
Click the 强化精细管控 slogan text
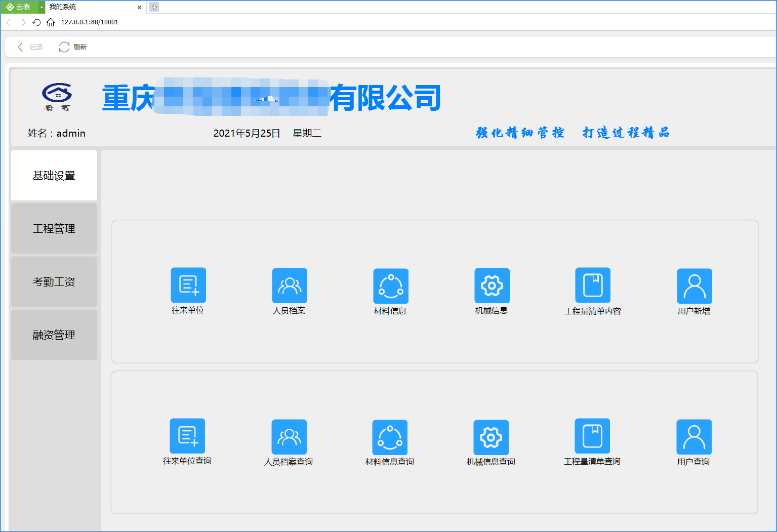520,133
